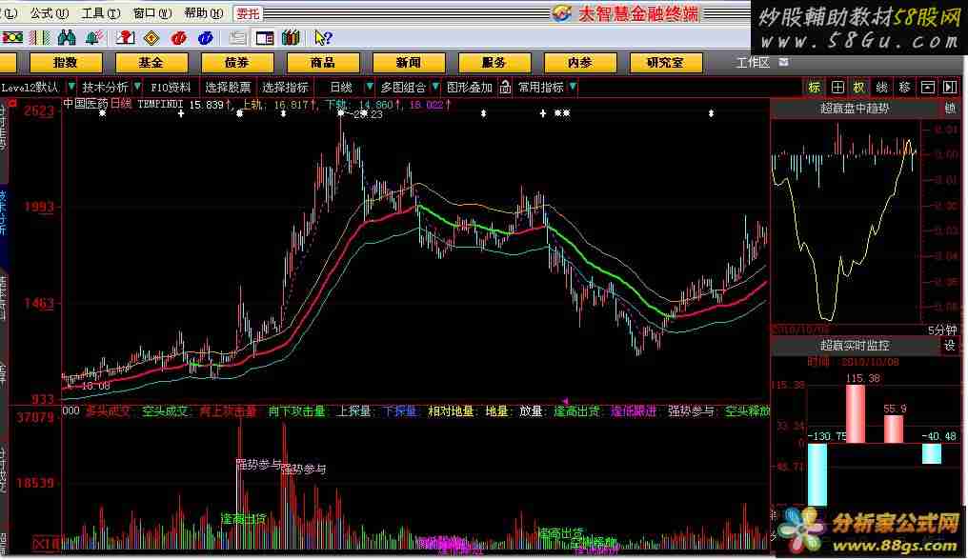Open the books library icon
Screen dimensions: 968x560
click(291, 38)
